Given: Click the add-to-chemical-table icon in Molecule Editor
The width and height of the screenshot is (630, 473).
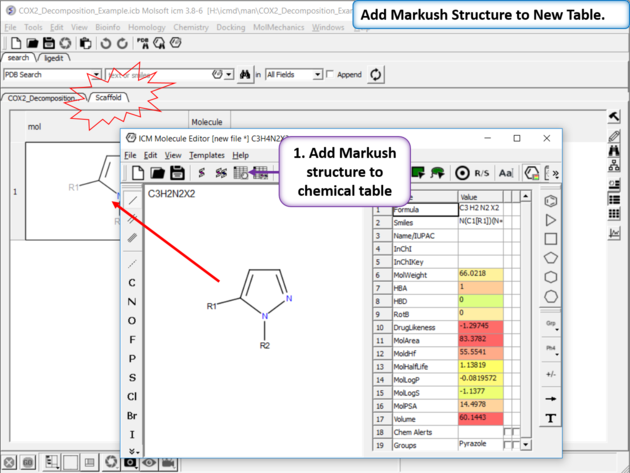Looking at the screenshot, I should coord(240,174).
